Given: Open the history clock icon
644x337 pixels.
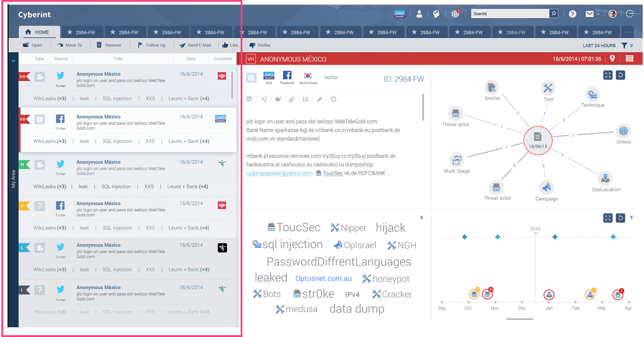Looking at the screenshot, I should coord(333,100).
